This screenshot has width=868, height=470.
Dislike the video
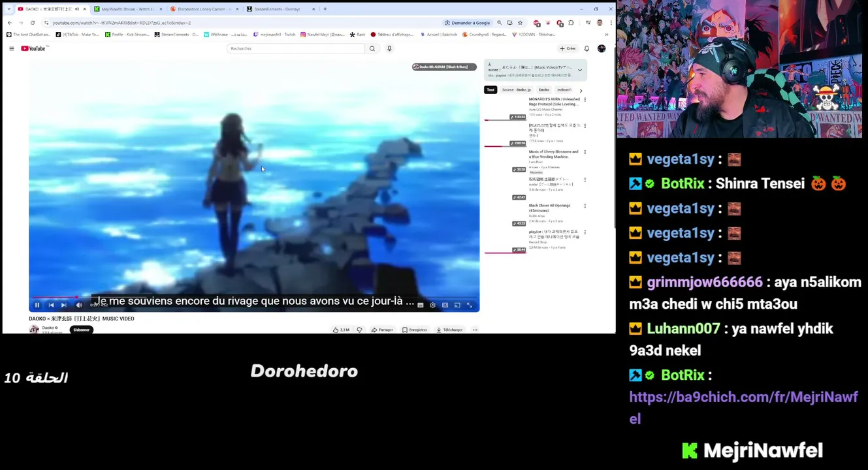click(x=359, y=330)
